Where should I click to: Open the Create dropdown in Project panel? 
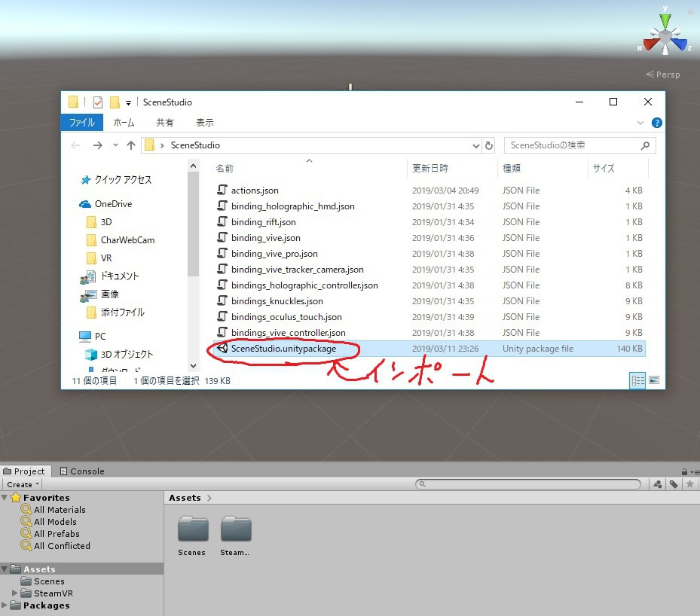click(23, 484)
